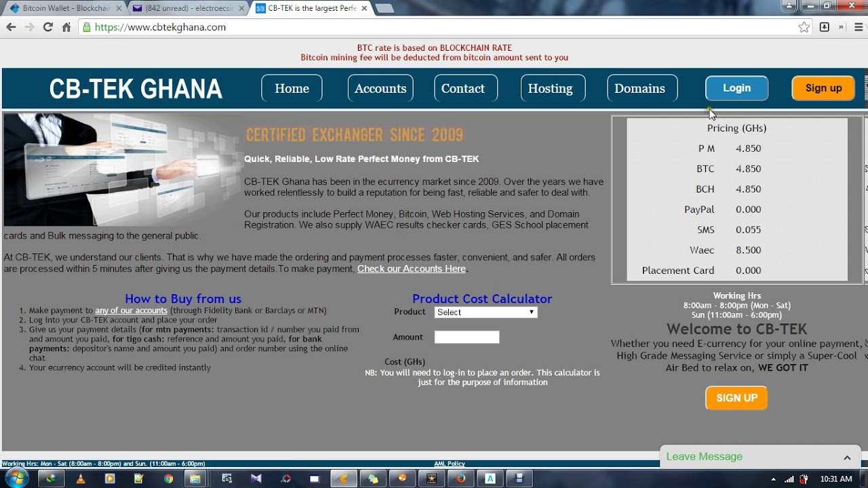The width and height of the screenshot is (868, 488).
Task: Open the notepad taskbar icon
Action: coord(139,479)
